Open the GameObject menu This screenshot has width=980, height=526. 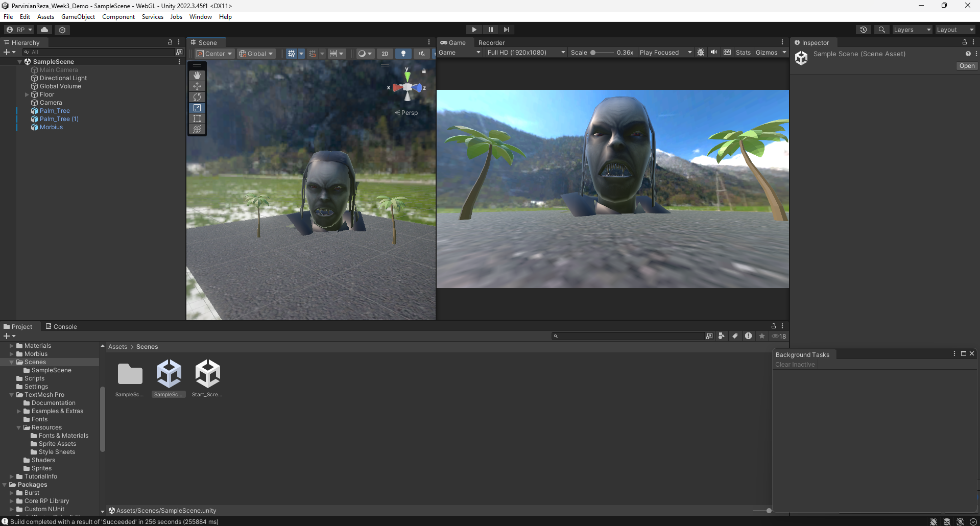[78, 17]
